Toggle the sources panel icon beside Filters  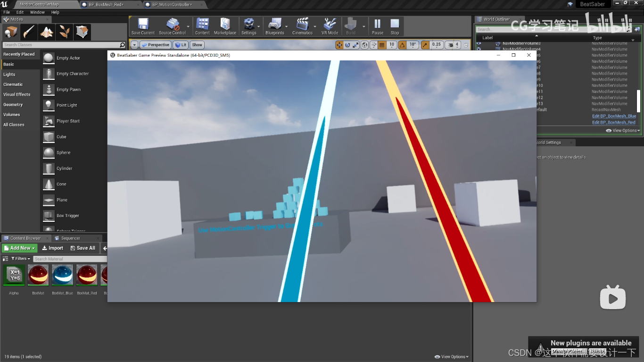[x=5, y=259]
